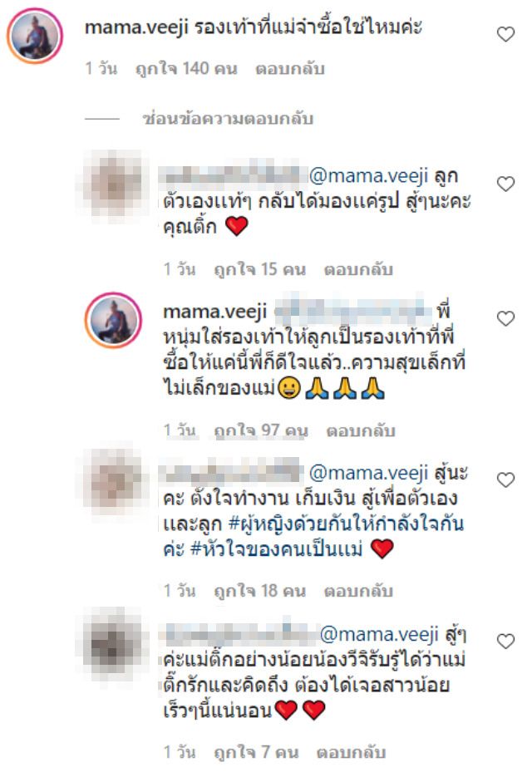
Task: View who liked: ถูกใจ 140 คน
Action: (186, 68)
